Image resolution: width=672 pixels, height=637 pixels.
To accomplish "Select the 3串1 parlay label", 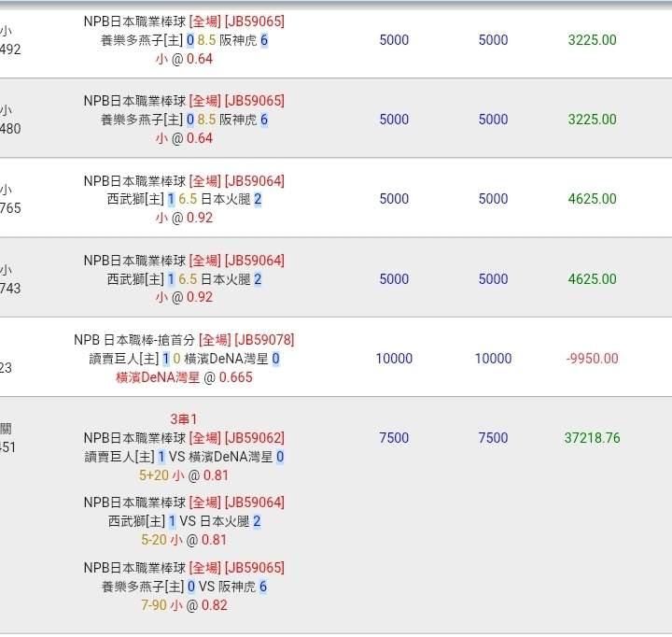I will (x=184, y=419).
